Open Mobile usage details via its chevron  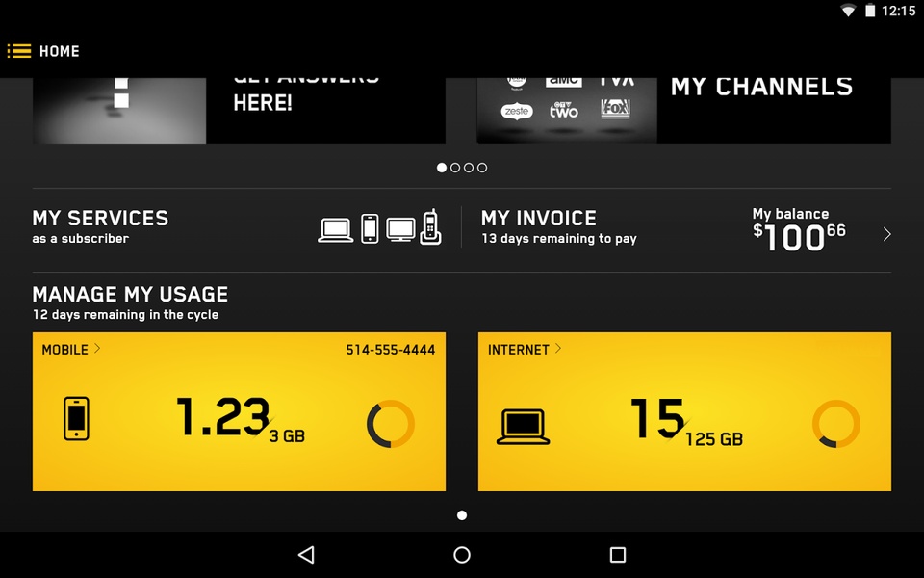click(97, 349)
